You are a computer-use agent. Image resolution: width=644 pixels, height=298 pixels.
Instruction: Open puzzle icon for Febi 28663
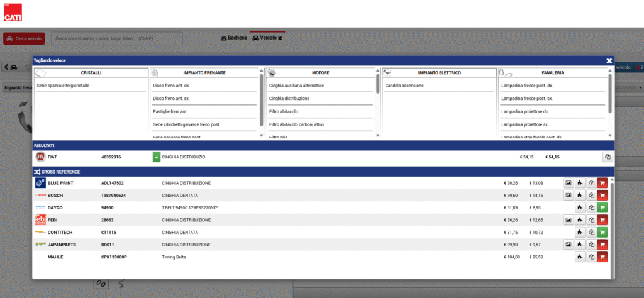point(580,220)
